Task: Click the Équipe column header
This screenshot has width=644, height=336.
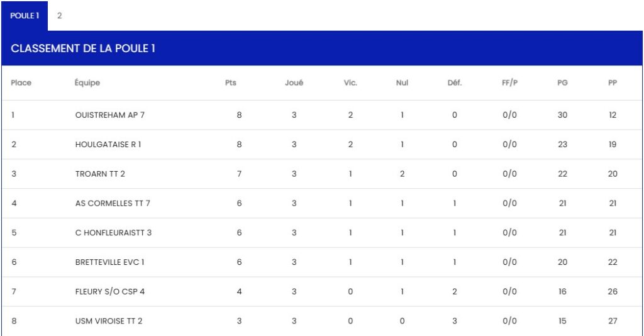Action: pyautogui.click(x=87, y=83)
